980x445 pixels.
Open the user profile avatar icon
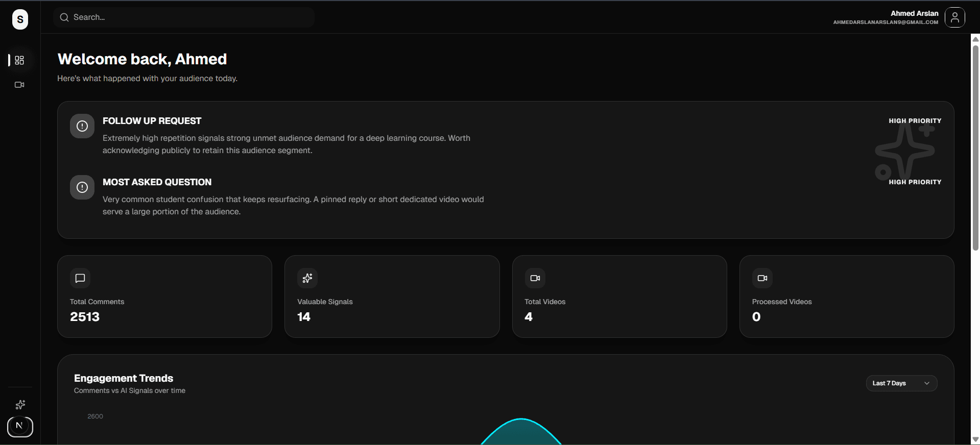(x=954, y=17)
